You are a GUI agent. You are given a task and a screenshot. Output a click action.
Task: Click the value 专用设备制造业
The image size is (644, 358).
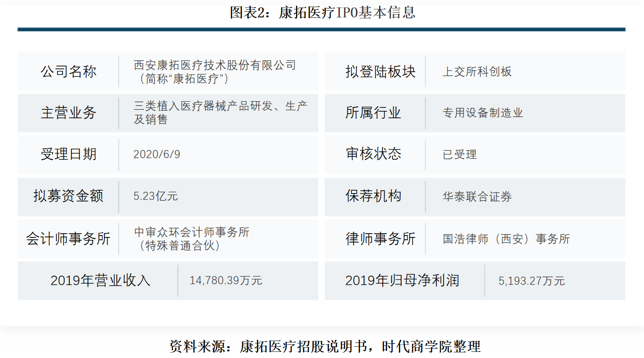pyautogui.click(x=483, y=113)
